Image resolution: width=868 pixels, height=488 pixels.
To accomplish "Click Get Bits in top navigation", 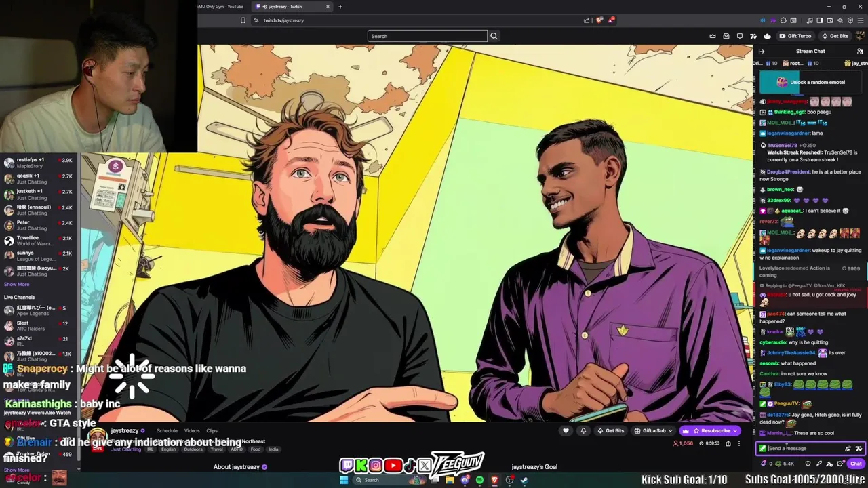I will (835, 36).
